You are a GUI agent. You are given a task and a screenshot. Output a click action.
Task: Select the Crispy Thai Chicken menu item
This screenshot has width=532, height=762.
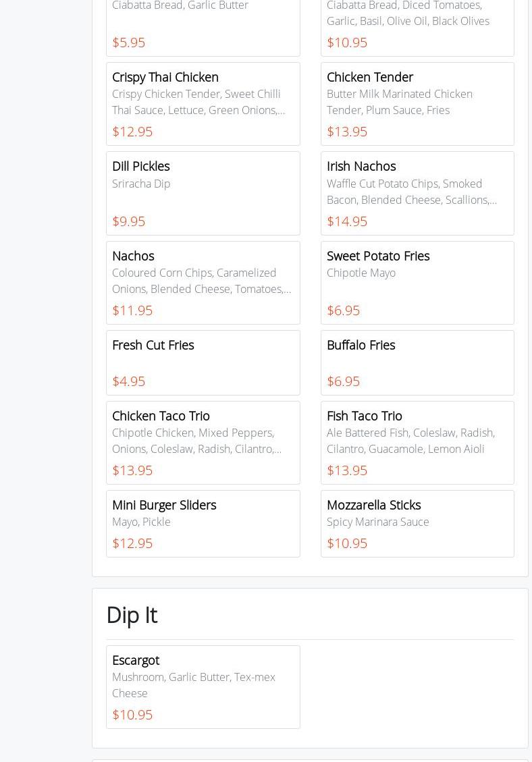pyautogui.click(x=203, y=104)
